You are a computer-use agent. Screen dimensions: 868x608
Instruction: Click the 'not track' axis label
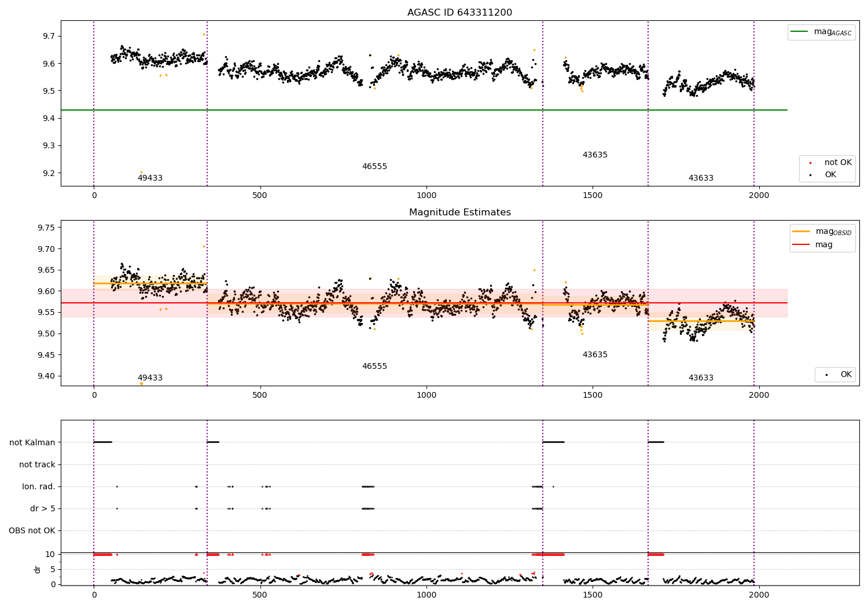pos(37,465)
